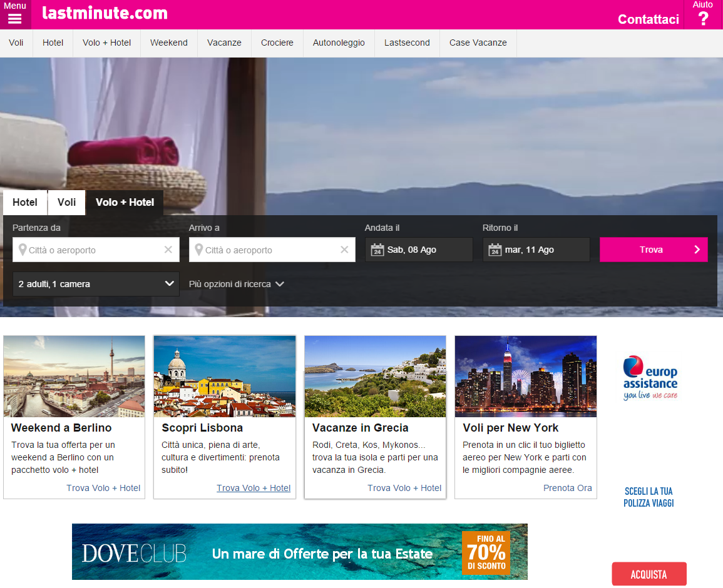This screenshot has width=723, height=588.
Task: Click the 'Vacanze in Grecia' heading
Action: (x=360, y=428)
